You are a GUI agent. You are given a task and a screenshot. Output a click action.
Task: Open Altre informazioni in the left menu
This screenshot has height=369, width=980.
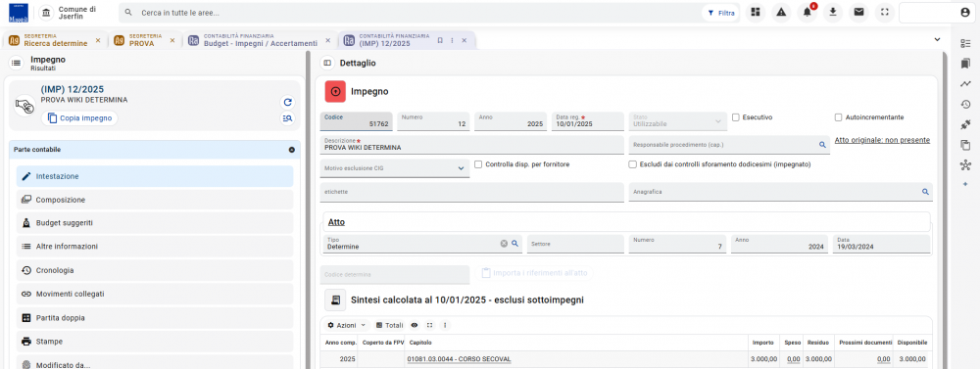coord(155,247)
